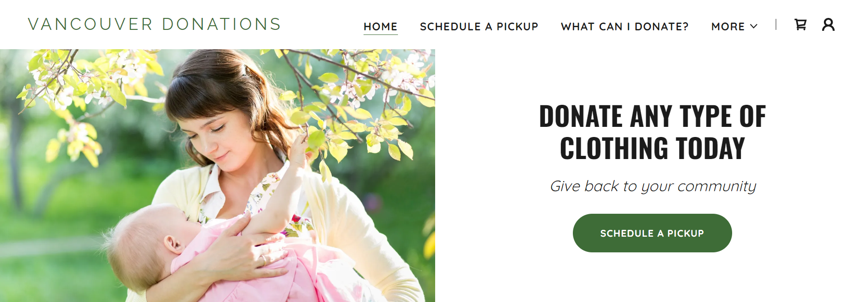This screenshot has height=302, width=868.
Task: Click the CLOTHING TODAY headline line
Action: [x=652, y=148]
